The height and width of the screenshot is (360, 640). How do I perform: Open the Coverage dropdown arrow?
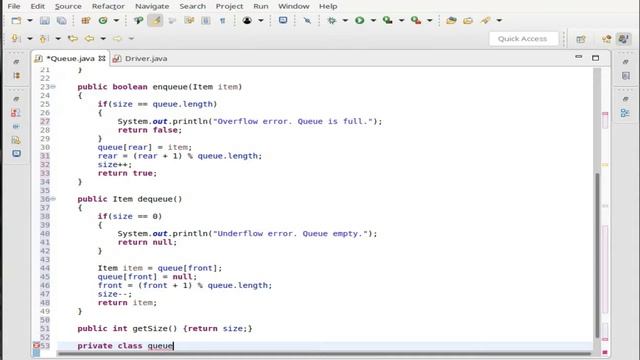(401, 20)
